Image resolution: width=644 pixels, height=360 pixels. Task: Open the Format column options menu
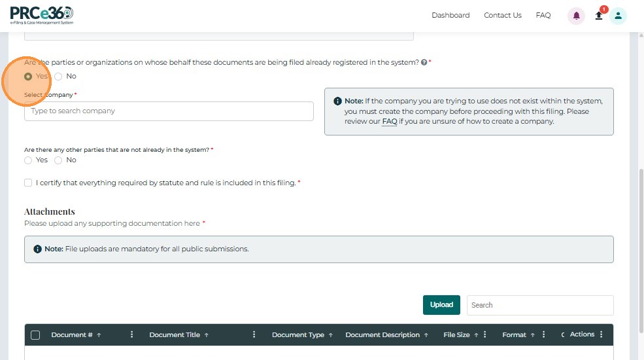(544, 334)
